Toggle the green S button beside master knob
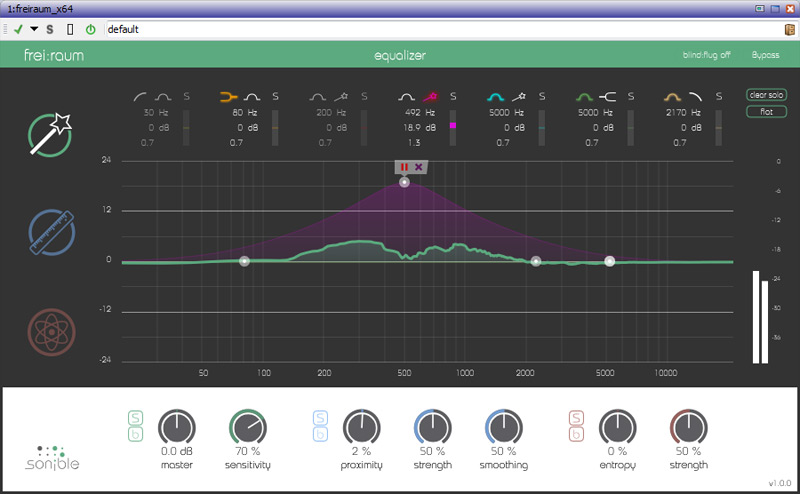 (135, 417)
